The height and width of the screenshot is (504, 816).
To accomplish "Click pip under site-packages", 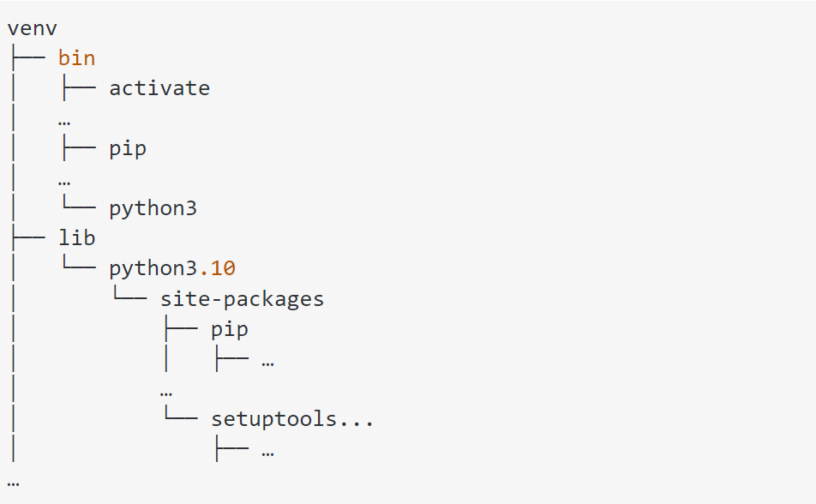I will pos(229,329).
